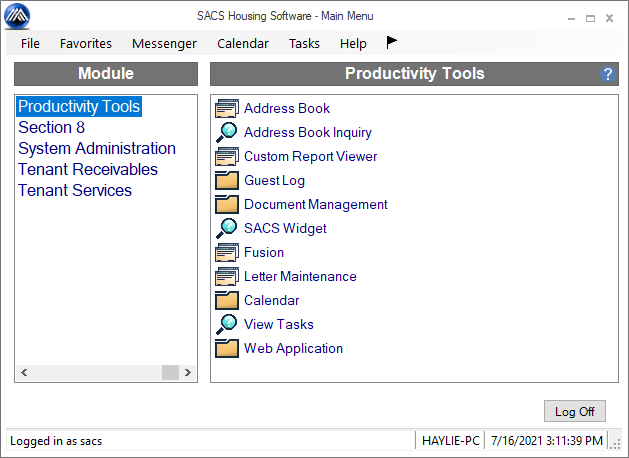
Task: Click the Calendar folder icon in list
Action: coord(227,300)
